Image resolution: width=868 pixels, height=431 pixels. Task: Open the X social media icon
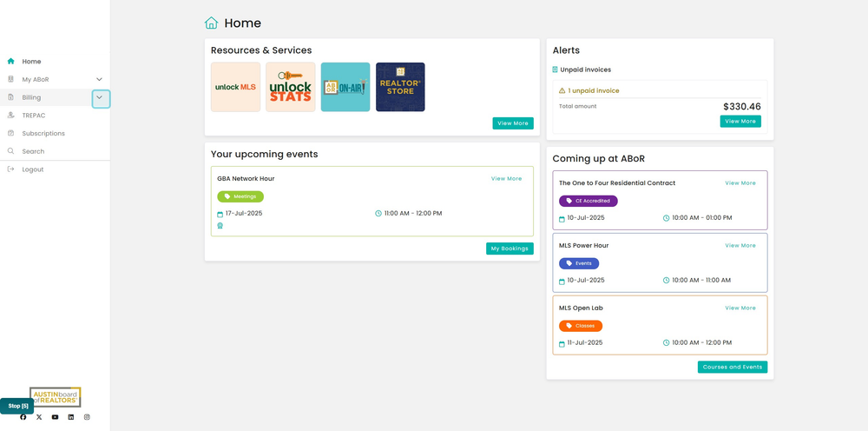(39, 417)
